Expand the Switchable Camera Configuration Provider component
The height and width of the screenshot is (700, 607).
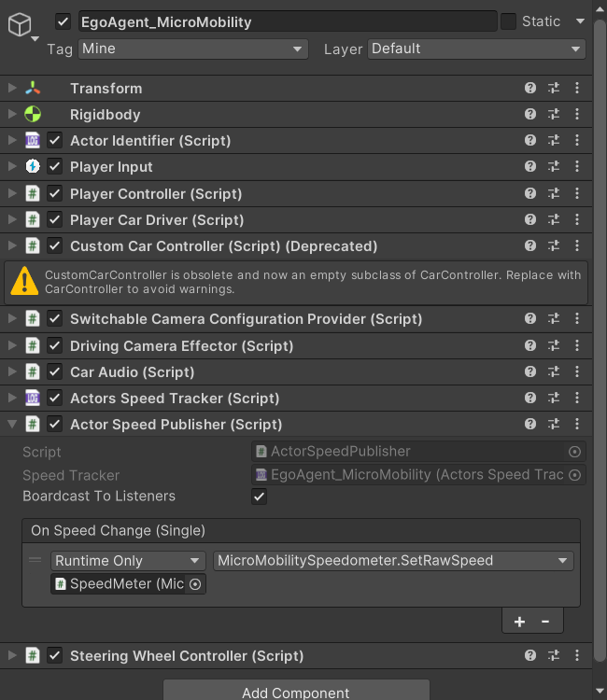(12, 319)
